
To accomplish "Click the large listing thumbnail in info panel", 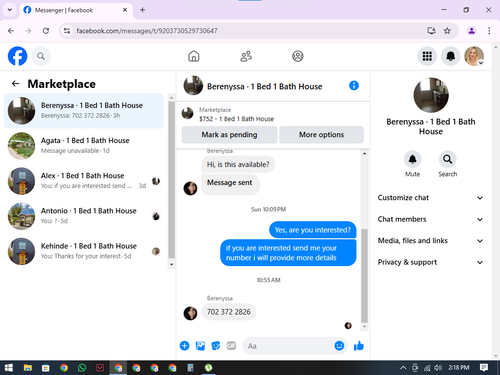I will coord(431,95).
